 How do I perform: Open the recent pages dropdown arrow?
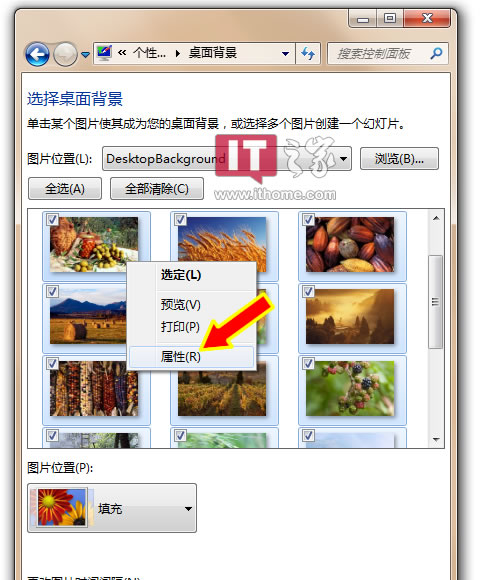tap(85, 55)
